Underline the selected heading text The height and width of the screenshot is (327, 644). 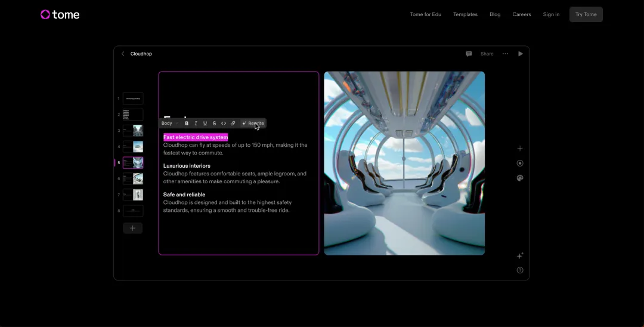click(205, 124)
